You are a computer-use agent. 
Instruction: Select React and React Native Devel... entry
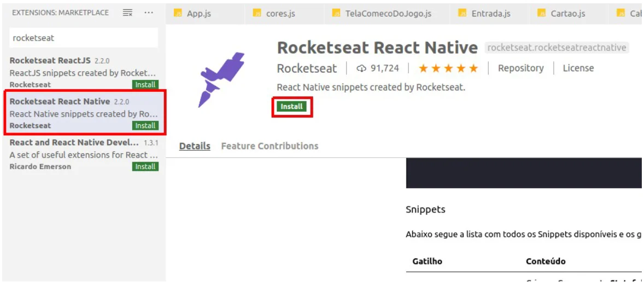[x=84, y=154]
